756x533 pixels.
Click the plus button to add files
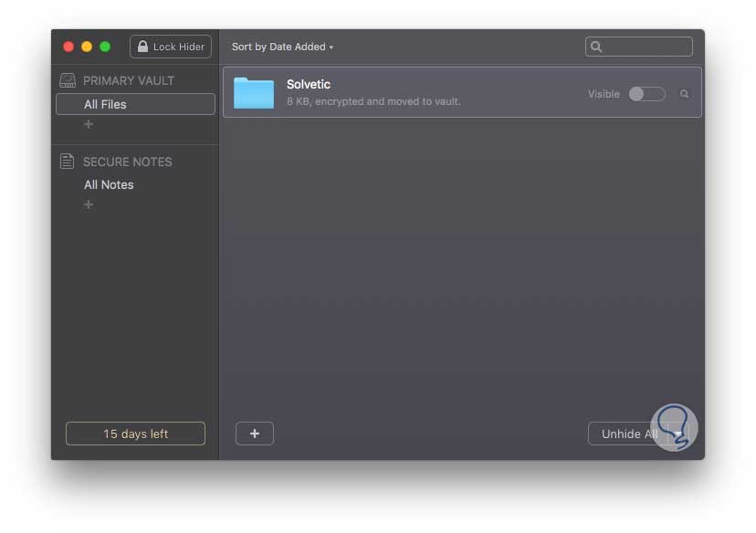point(255,434)
